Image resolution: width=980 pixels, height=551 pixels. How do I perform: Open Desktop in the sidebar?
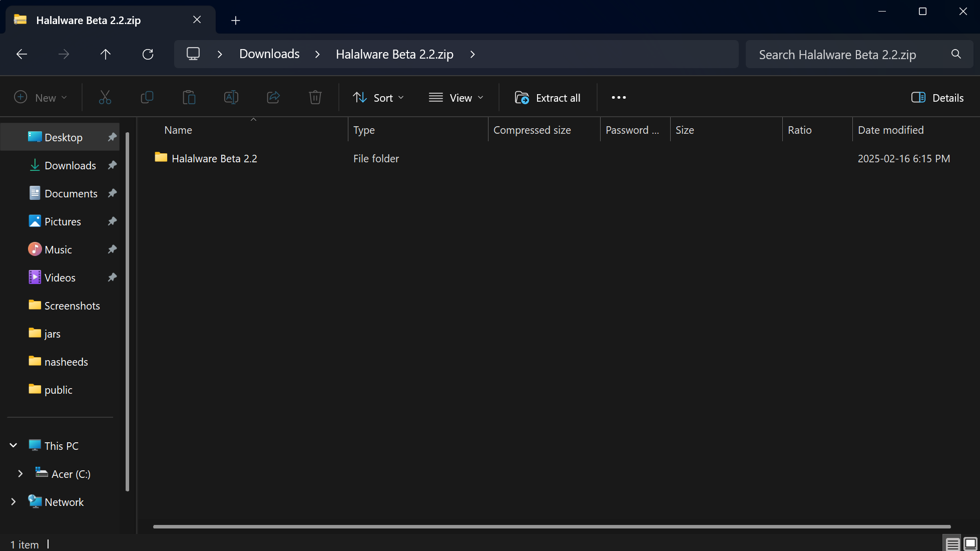tap(60, 137)
